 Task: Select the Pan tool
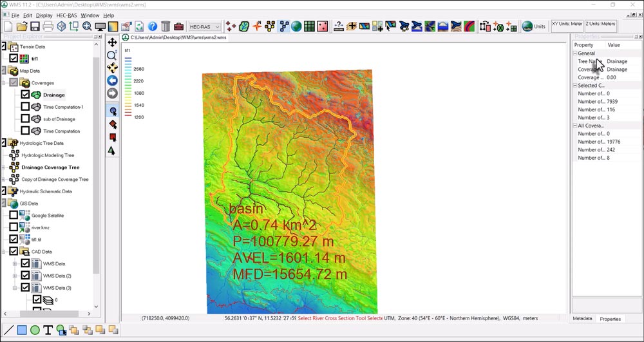[x=112, y=43]
